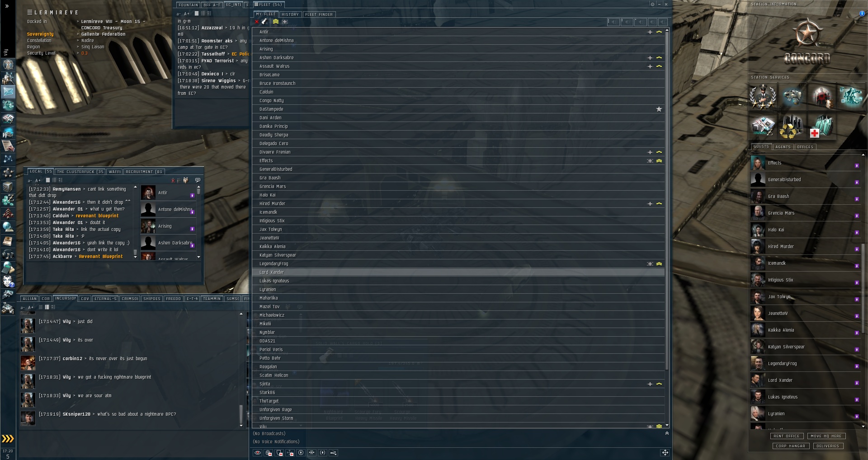Click the RENT OFFICE button
The height and width of the screenshot is (460, 868).
[x=787, y=436]
